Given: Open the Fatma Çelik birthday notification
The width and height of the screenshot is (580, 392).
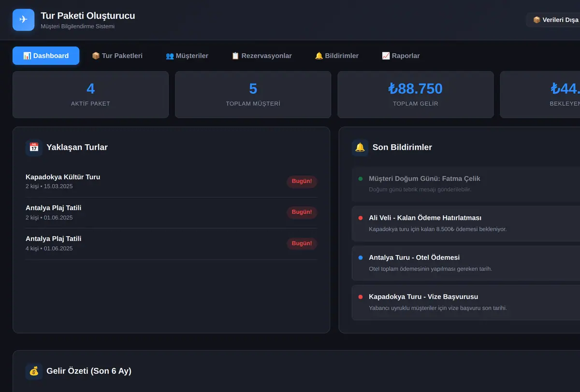Looking at the screenshot, I should (466, 184).
